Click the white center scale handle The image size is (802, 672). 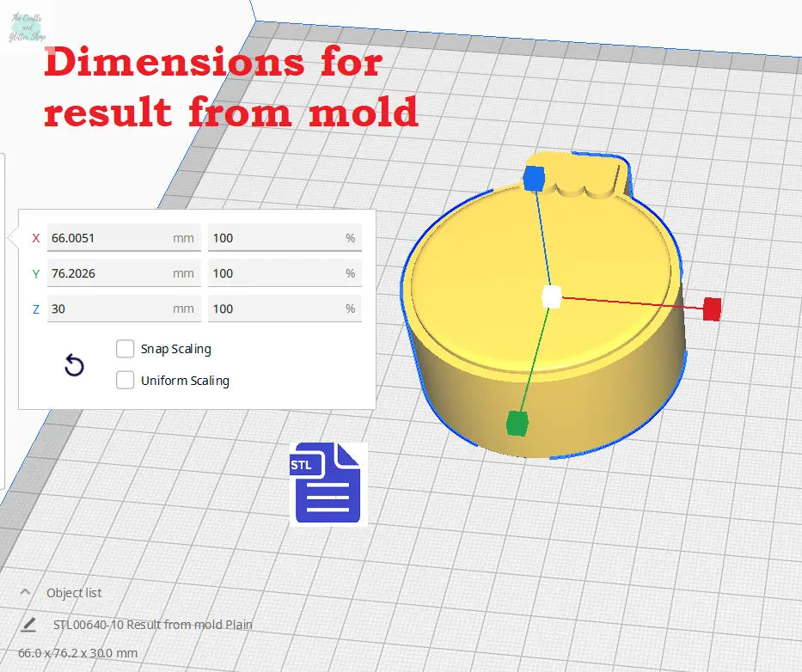tap(552, 297)
